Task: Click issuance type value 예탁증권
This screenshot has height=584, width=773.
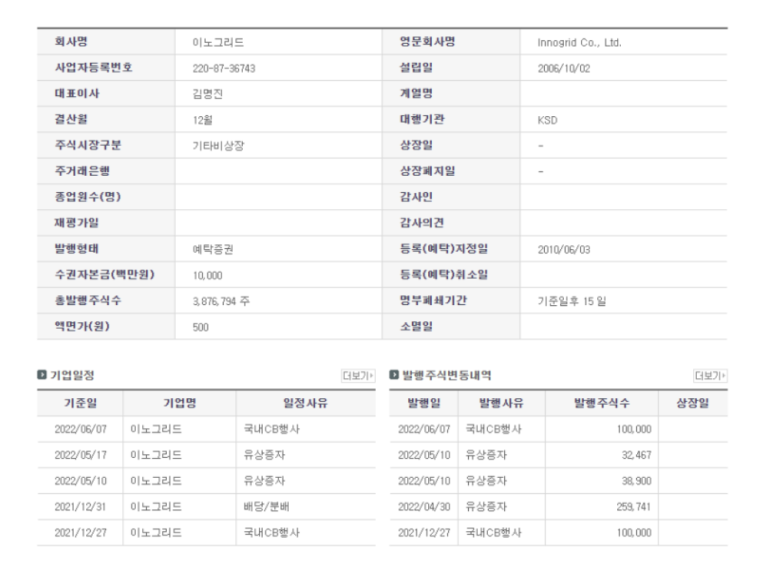Action: coord(212,249)
